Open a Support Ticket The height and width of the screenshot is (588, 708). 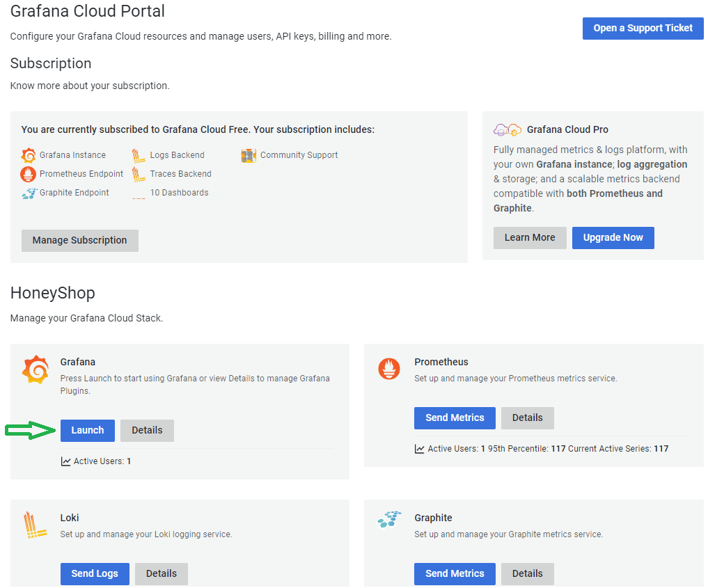click(643, 28)
